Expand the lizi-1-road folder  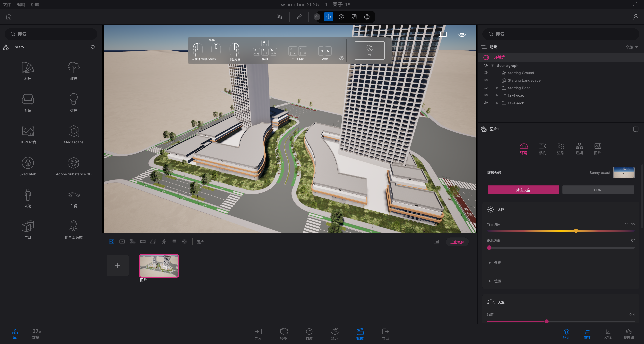click(x=497, y=95)
